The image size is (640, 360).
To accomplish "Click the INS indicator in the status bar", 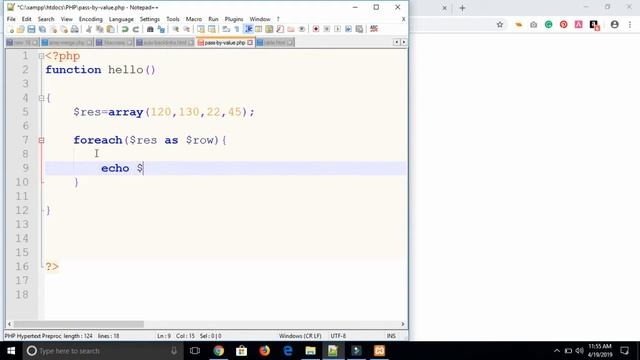I will tap(391, 336).
